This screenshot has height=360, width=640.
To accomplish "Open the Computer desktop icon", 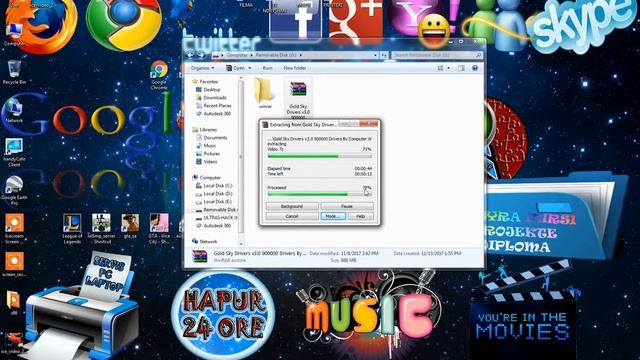I will click(x=14, y=34).
